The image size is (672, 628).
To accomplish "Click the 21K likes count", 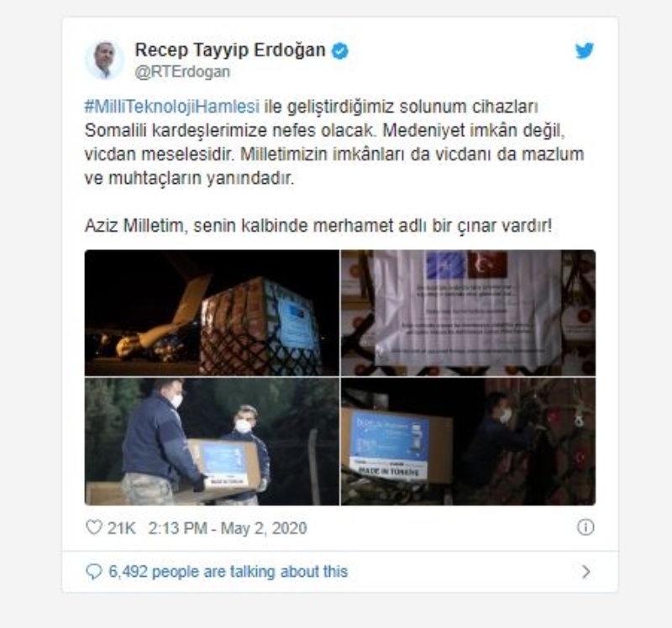I will [122, 528].
